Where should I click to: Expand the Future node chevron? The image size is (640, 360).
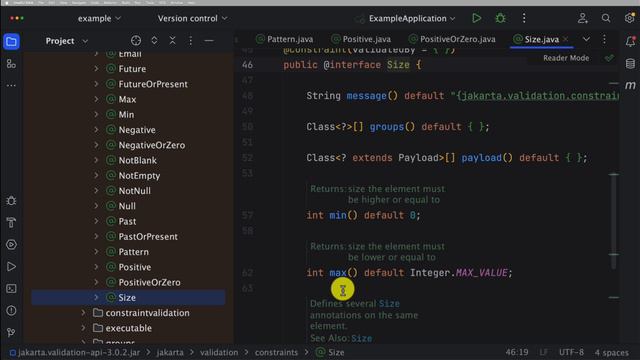click(x=96, y=69)
